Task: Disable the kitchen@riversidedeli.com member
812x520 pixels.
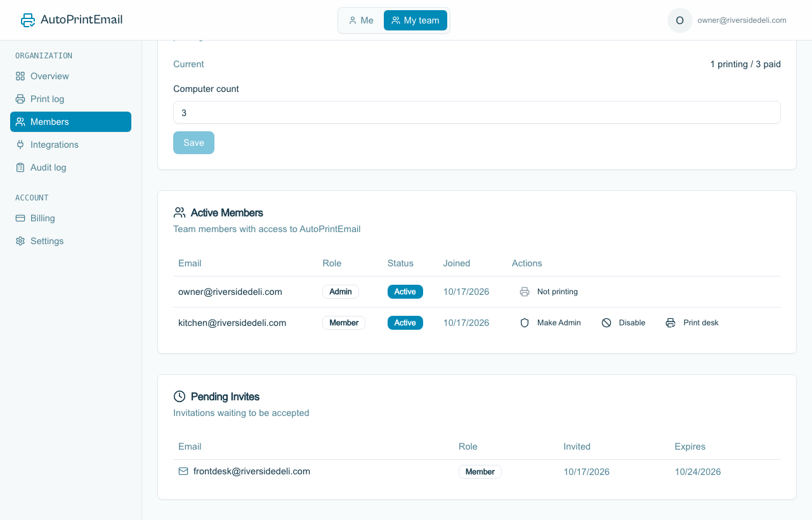Action: 624,323
